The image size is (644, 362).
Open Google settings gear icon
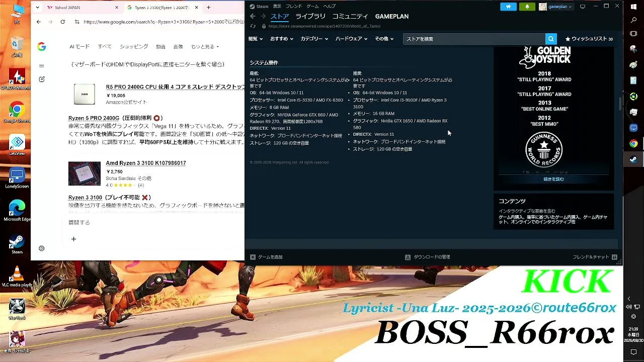tap(42, 248)
